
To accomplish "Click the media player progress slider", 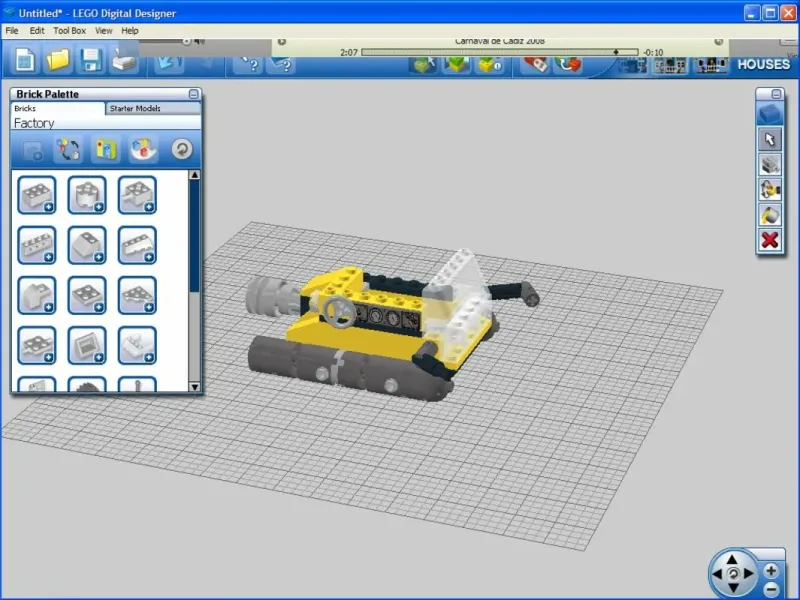I will 500,51.
